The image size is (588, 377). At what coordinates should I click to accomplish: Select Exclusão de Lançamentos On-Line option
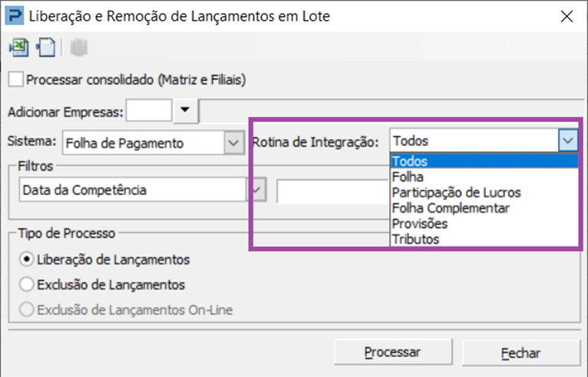pos(27,310)
